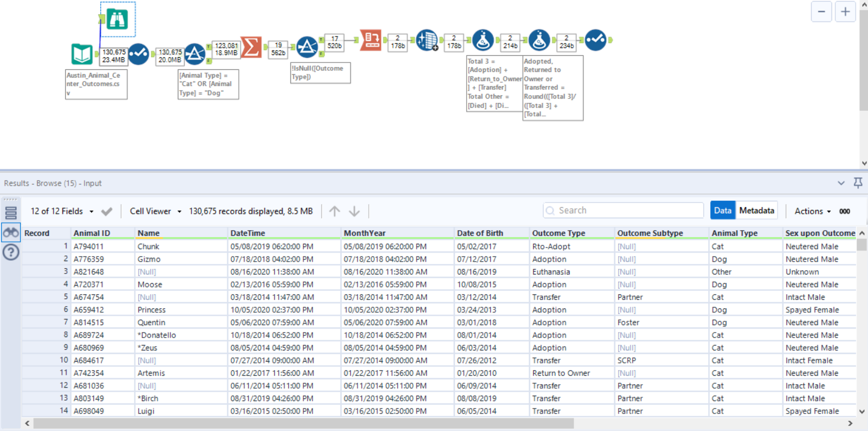Image resolution: width=868 pixels, height=431 pixels.
Task: Switch to the Metadata tab
Action: 757,210
